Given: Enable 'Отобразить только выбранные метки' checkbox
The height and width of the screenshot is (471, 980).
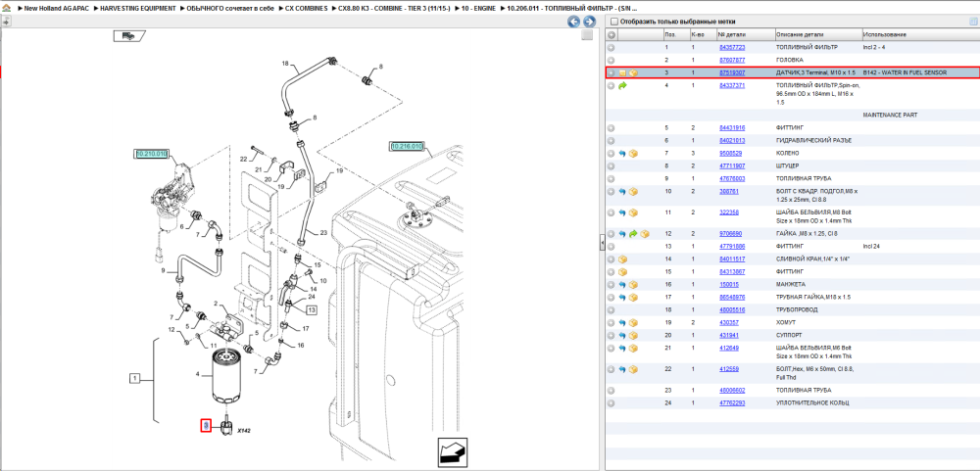Looking at the screenshot, I should click(614, 22).
